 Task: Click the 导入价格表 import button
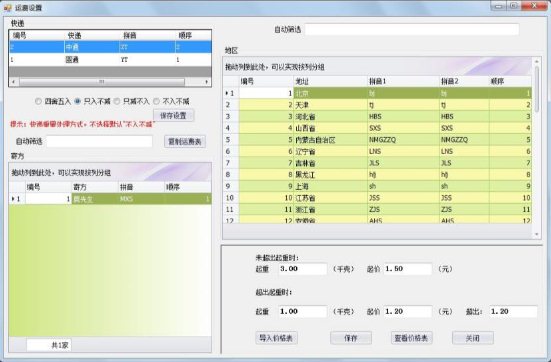click(276, 338)
